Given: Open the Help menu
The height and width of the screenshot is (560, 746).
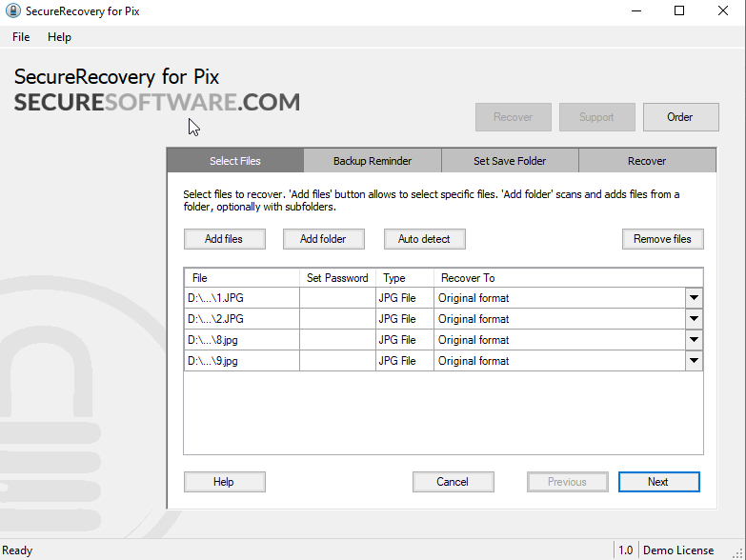Looking at the screenshot, I should (x=59, y=37).
